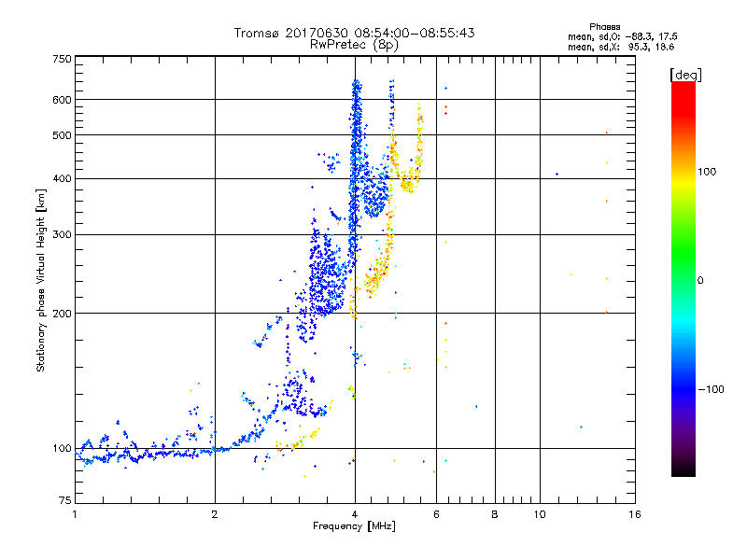The width and height of the screenshot is (747, 560).
Task: Click the colorbar tick label '-100'
Action: pyautogui.click(x=711, y=389)
